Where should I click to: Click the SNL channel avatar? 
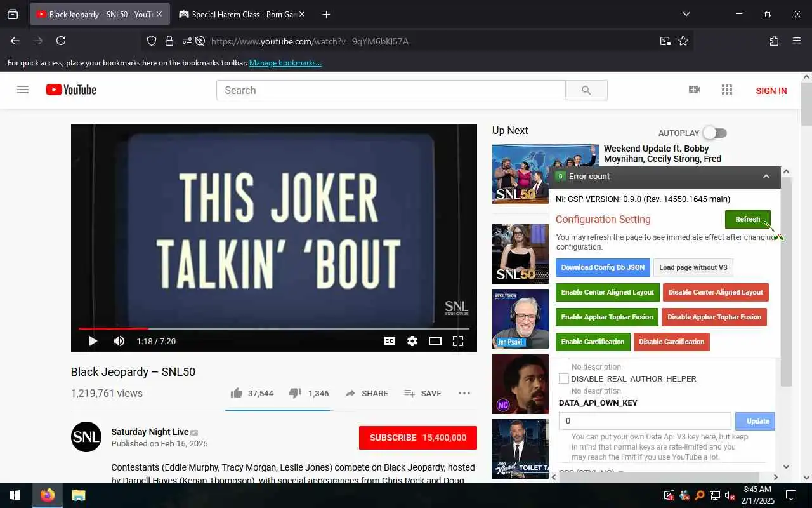click(x=86, y=437)
